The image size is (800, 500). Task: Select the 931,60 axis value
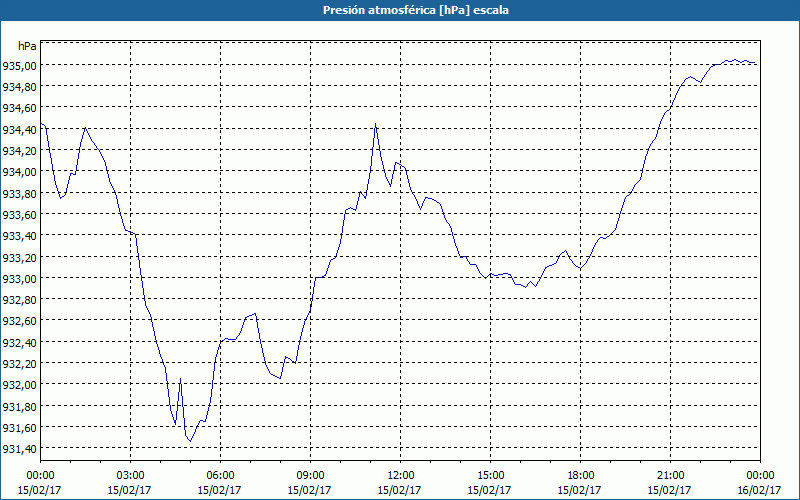click(x=19, y=428)
